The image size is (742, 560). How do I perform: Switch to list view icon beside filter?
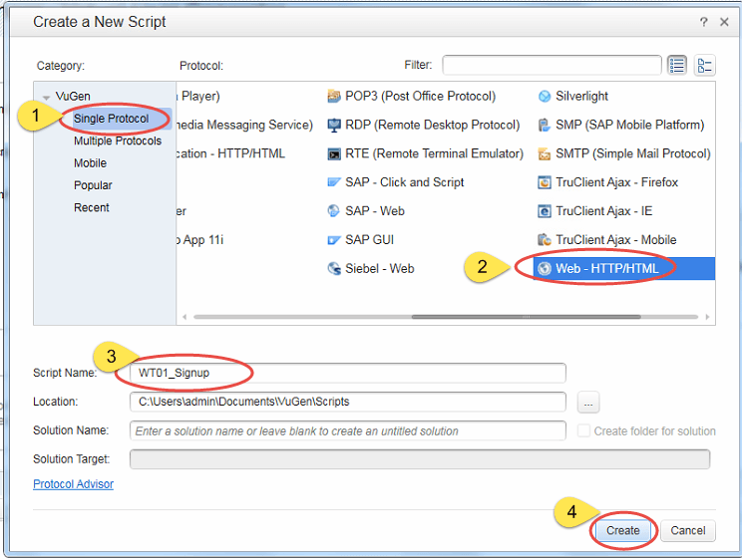[678, 66]
